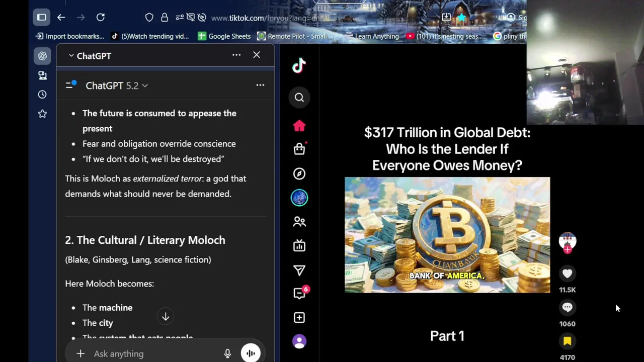This screenshot has width=644, height=362.
Task: Bookmark this page with the star icon
Action: click(x=461, y=18)
